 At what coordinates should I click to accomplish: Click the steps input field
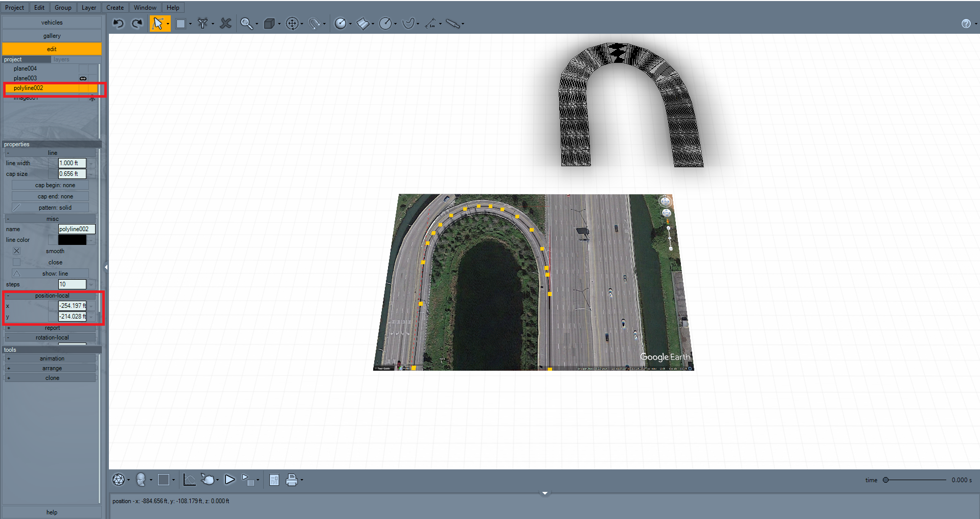(72, 284)
